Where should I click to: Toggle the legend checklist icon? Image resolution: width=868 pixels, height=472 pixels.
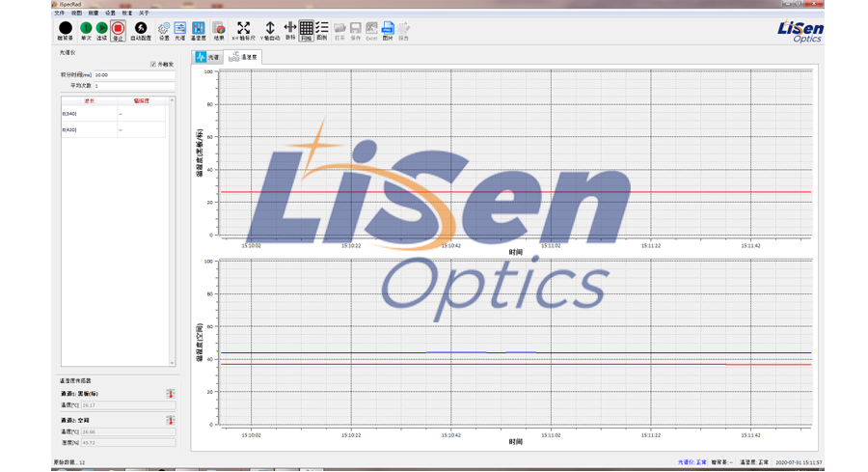322,31
